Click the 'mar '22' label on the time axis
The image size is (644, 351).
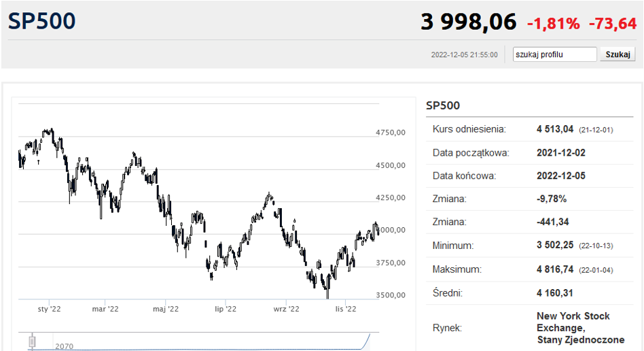click(x=105, y=309)
